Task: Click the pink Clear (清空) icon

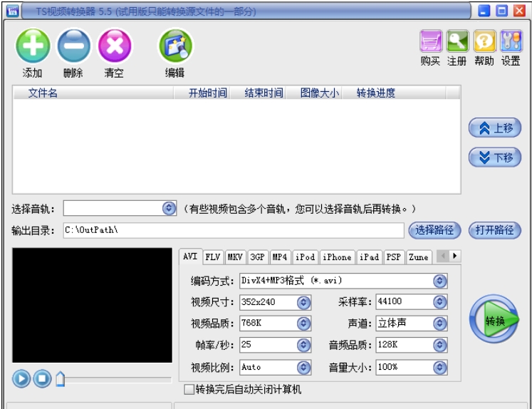Action: [x=115, y=46]
